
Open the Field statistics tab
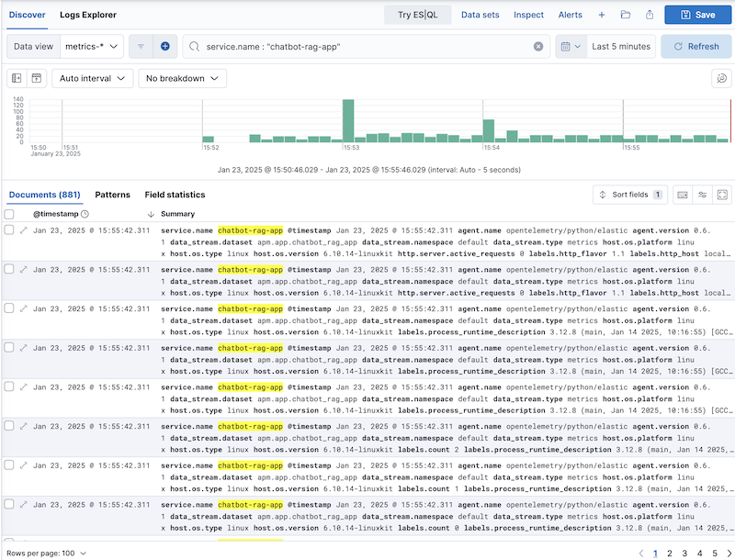coord(175,195)
